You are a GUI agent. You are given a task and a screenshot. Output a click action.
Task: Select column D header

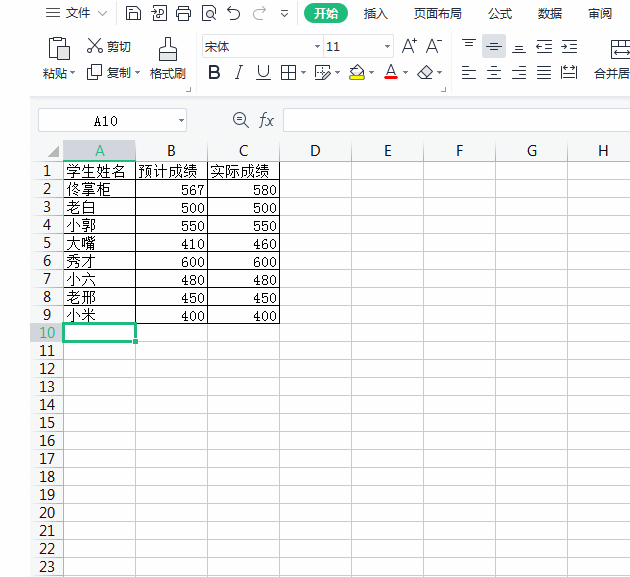315,151
